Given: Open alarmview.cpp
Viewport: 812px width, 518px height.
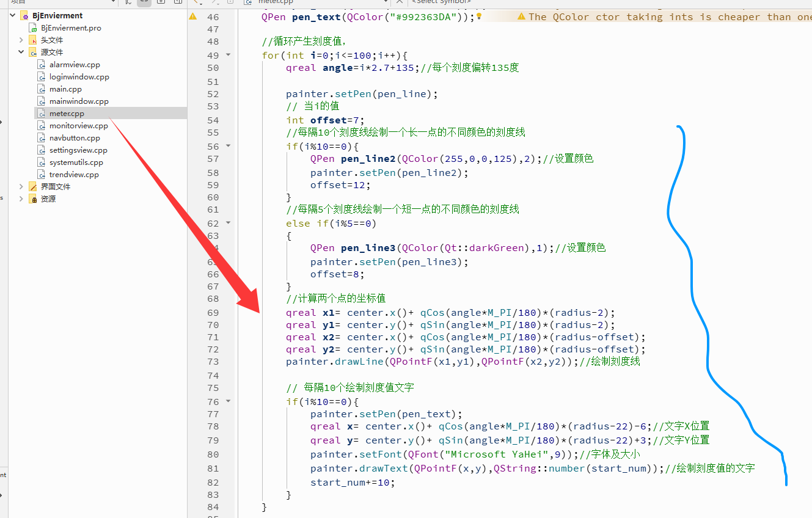Looking at the screenshot, I should [x=75, y=65].
